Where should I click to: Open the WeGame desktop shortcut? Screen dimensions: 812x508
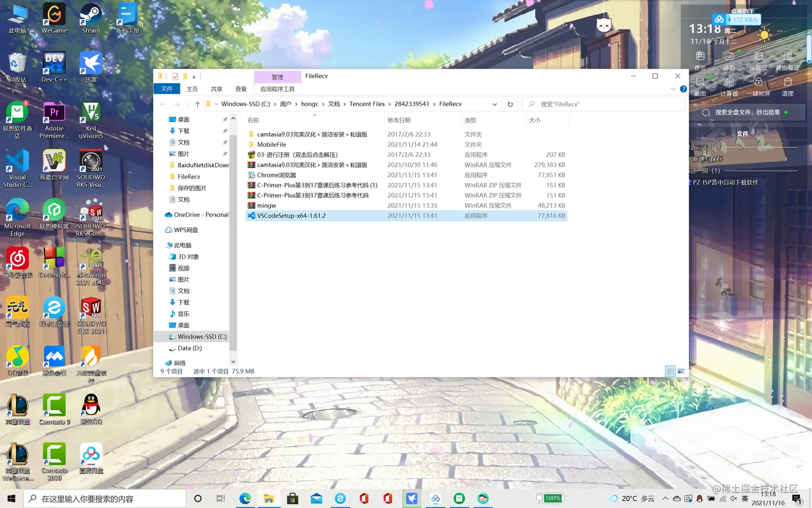54,19
